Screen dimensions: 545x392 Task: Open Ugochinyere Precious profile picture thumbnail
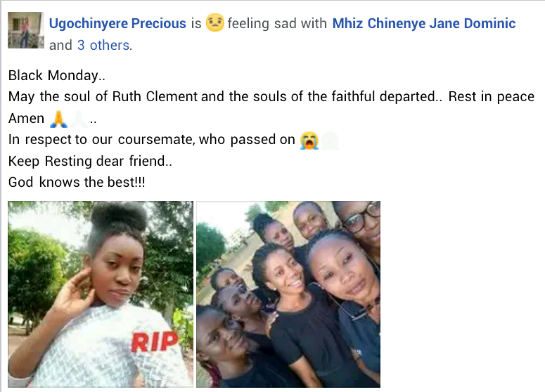[x=26, y=30]
